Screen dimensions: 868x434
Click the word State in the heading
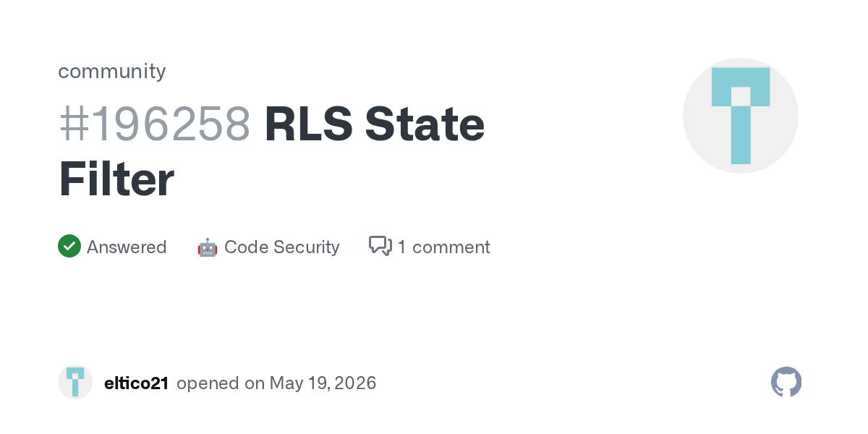(425, 124)
